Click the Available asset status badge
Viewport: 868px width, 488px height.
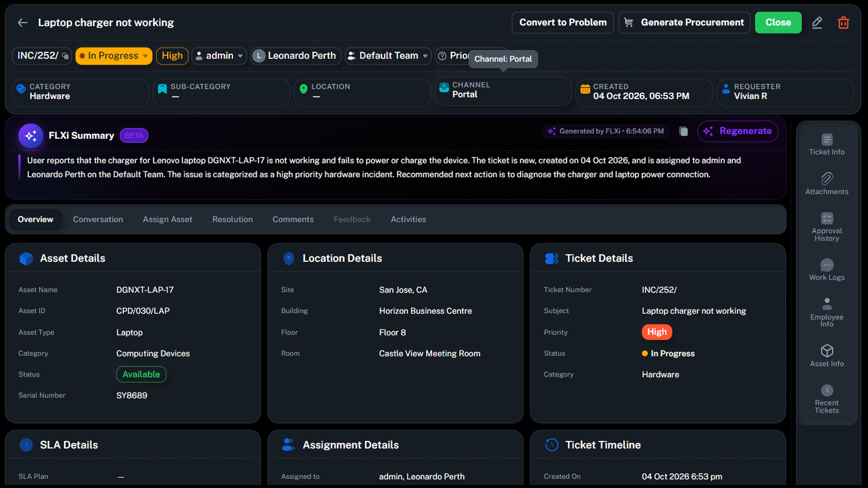141,375
